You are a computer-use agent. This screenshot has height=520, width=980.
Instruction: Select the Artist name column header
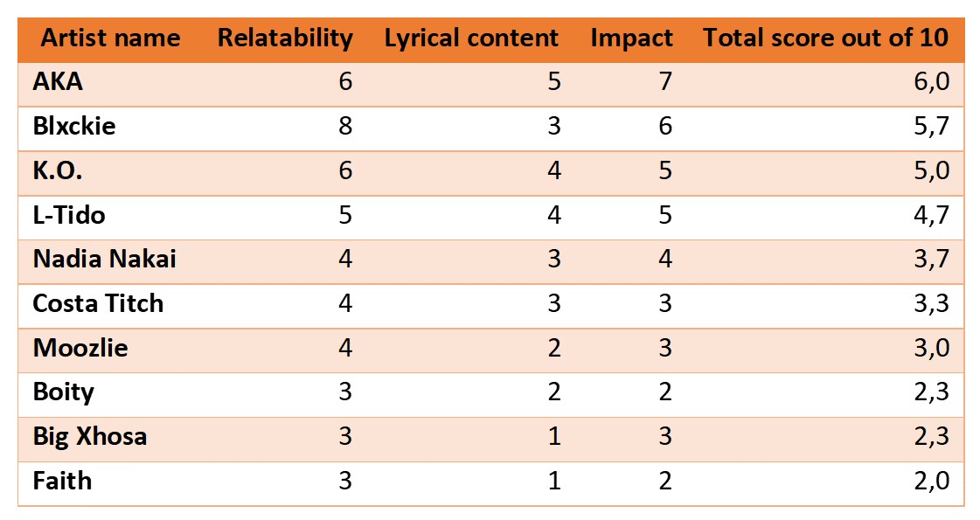click(111, 38)
